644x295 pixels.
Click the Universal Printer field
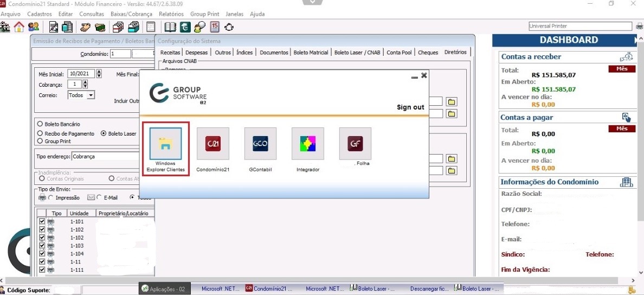tap(581, 26)
